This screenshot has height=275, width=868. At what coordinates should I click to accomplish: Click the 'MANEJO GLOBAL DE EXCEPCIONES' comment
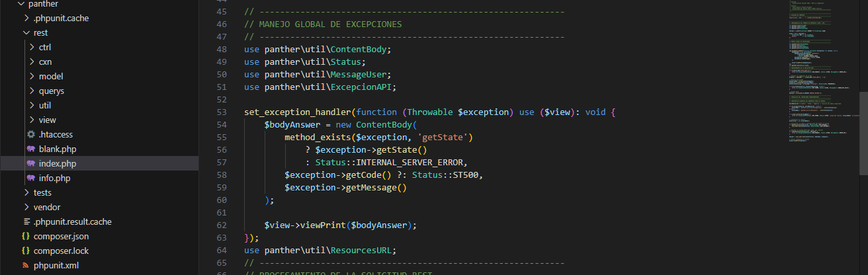tap(331, 24)
